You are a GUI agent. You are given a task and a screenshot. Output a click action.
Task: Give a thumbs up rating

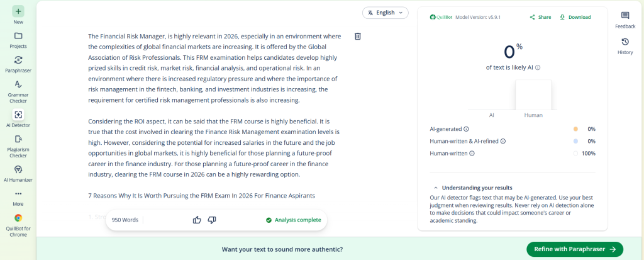tap(197, 220)
